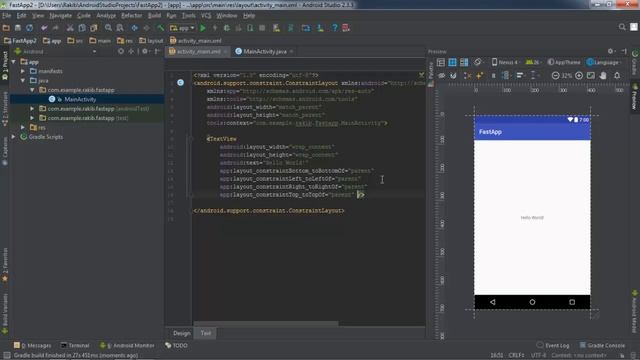Expand the Gradle Scripts node
The height and width of the screenshot is (360, 640).
tap(13, 137)
